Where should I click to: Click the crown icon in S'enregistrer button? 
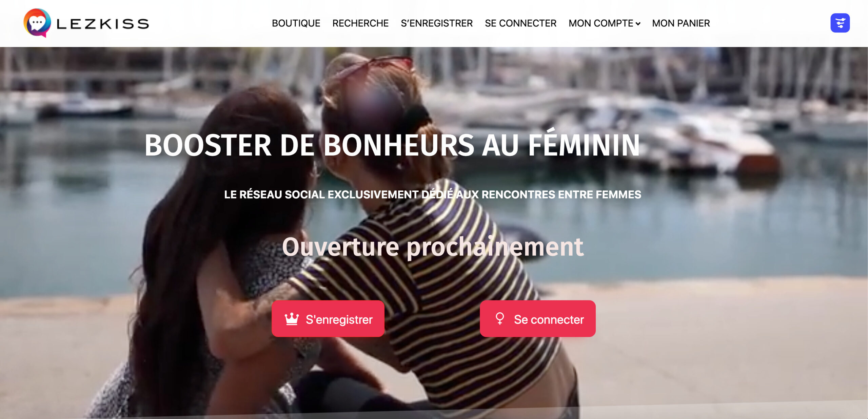coord(292,319)
